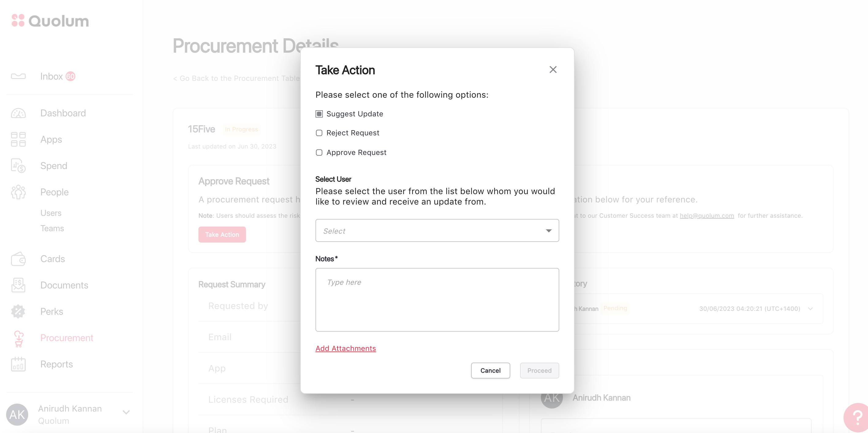Expand the Pending history entry chevron
Viewport: 868px width, 433px height.
(x=810, y=309)
